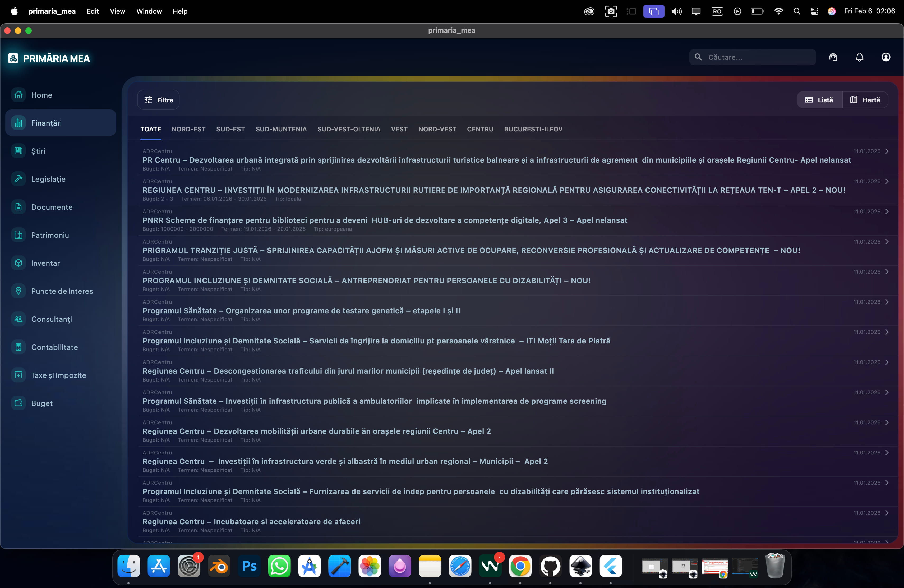
Task: Select Puncte de interes item
Action: click(x=62, y=291)
